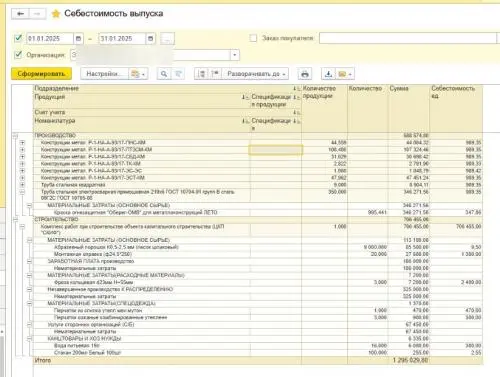Click the Сформировать button
The width and height of the screenshot is (500, 377).
41,74
